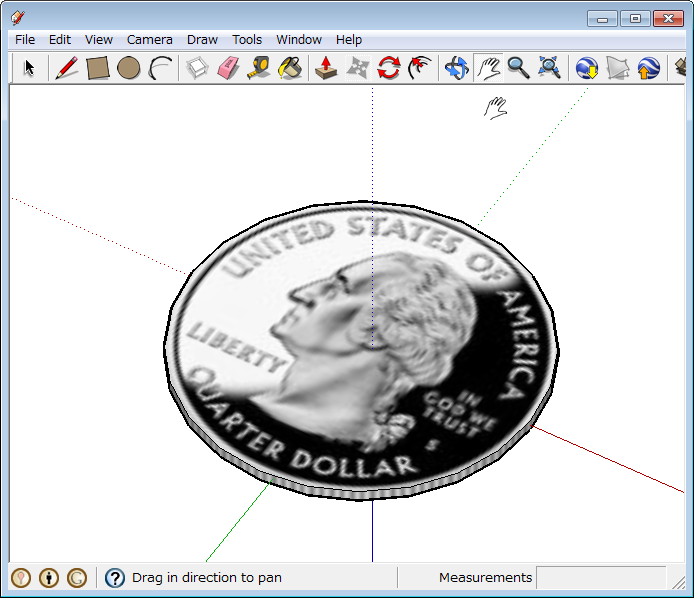This screenshot has width=694, height=598.
Task: Select the red Rotate tool
Action: 389,68
